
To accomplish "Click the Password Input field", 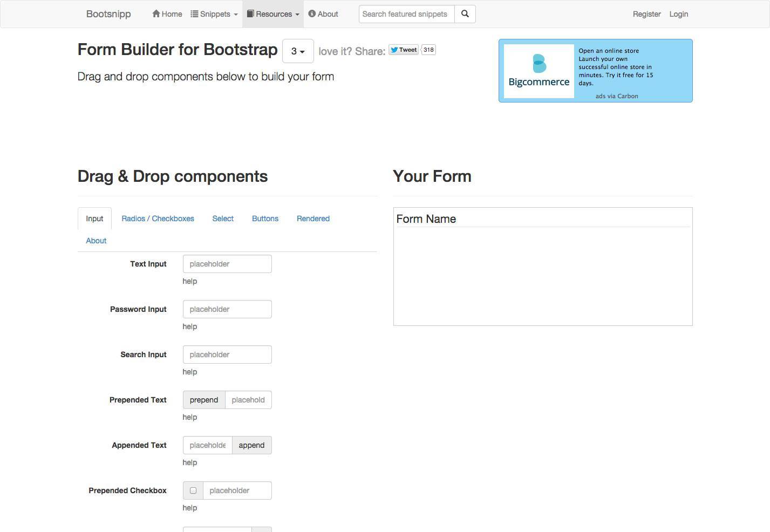I will 227,309.
